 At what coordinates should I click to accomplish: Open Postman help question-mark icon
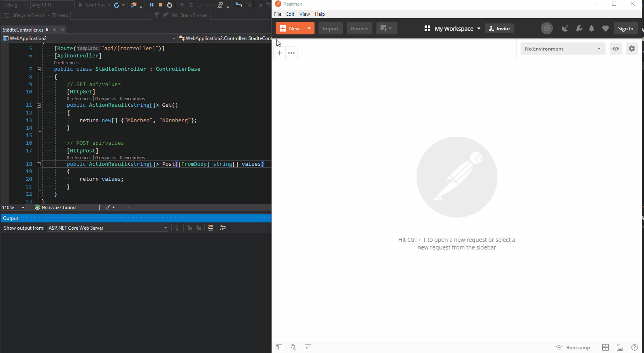635,347
